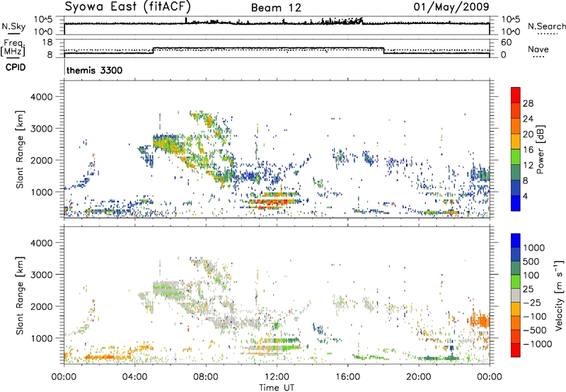Viewport: 566px width, 392px height.
Task: Click the "16" tick on Power color bar
Action: [528, 150]
